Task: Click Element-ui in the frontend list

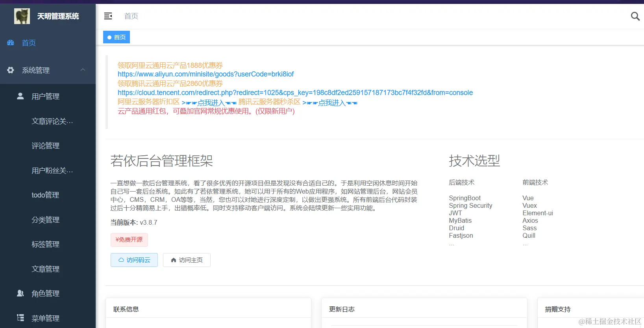Action: pos(538,213)
